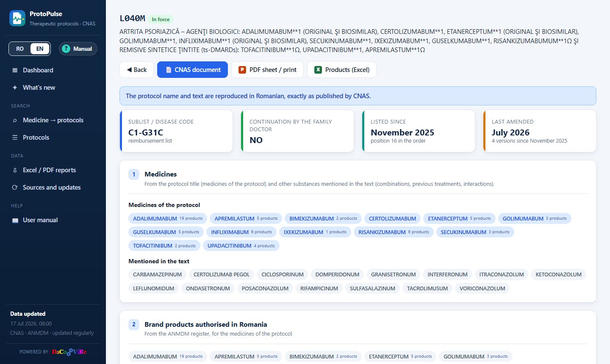The image size is (610, 364).
Task: Click the VORICONAZOLUM mentioned chip
Action: (482, 288)
